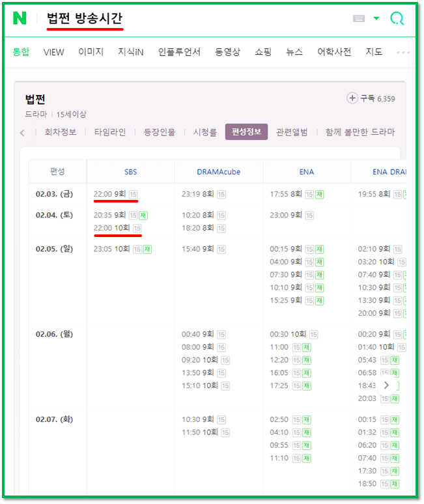This screenshot has width=424, height=504.
Task: Click the green Naver N logo
Action: [x=20, y=18]
